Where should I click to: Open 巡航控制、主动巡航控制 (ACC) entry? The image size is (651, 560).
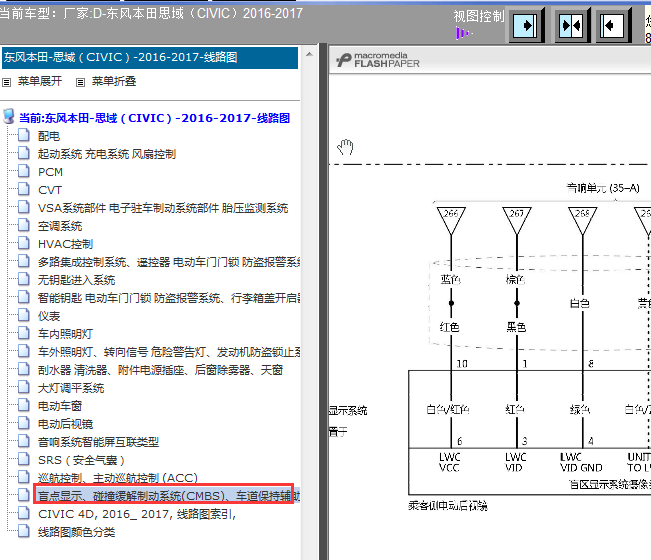coord(118,478)
